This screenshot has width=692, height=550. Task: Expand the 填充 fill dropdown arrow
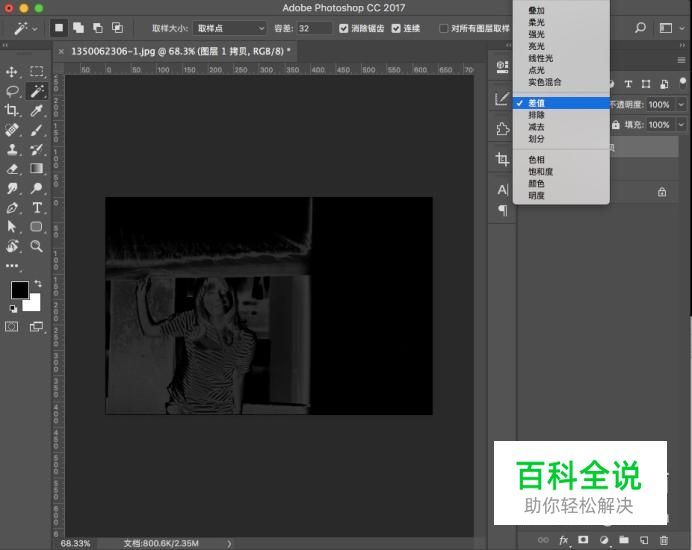(x=681, y=125)
